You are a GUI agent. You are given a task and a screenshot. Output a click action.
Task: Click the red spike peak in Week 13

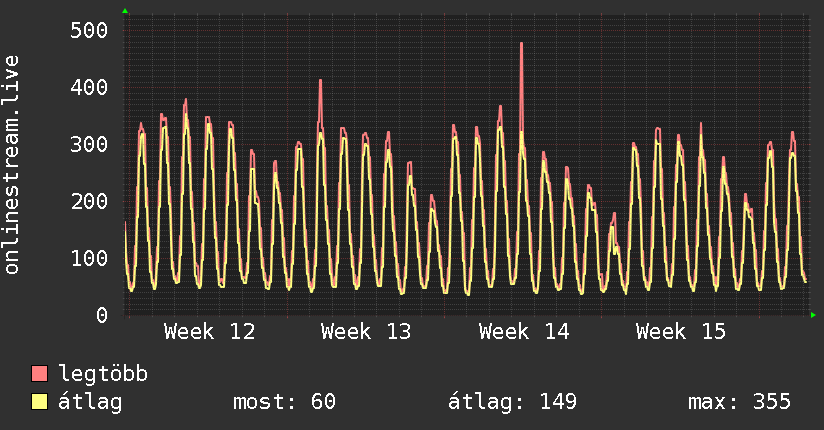pos(321,81)
